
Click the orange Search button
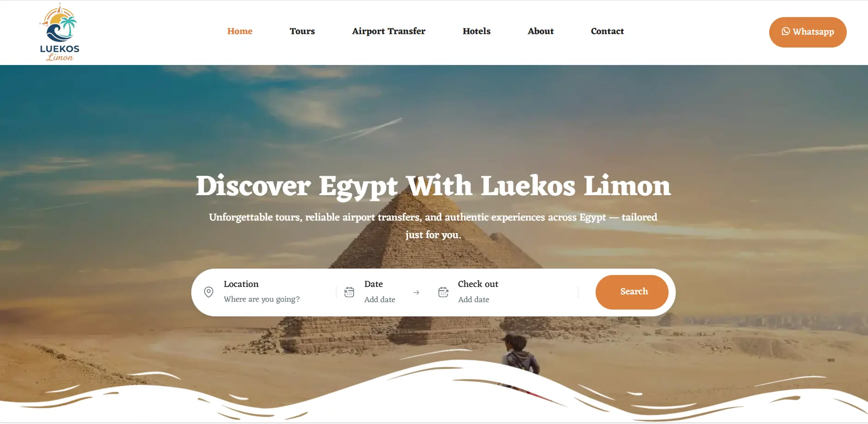coord(632,292)
